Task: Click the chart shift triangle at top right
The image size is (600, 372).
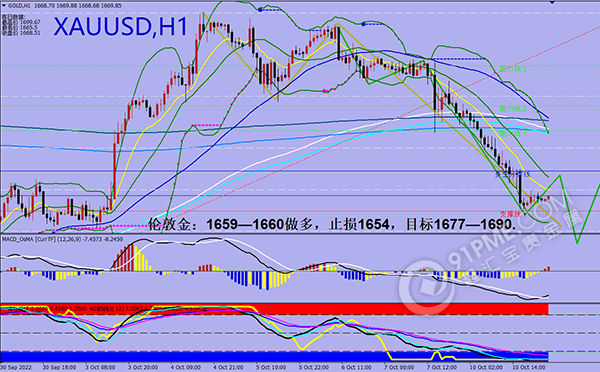Action: click(552, 2)
